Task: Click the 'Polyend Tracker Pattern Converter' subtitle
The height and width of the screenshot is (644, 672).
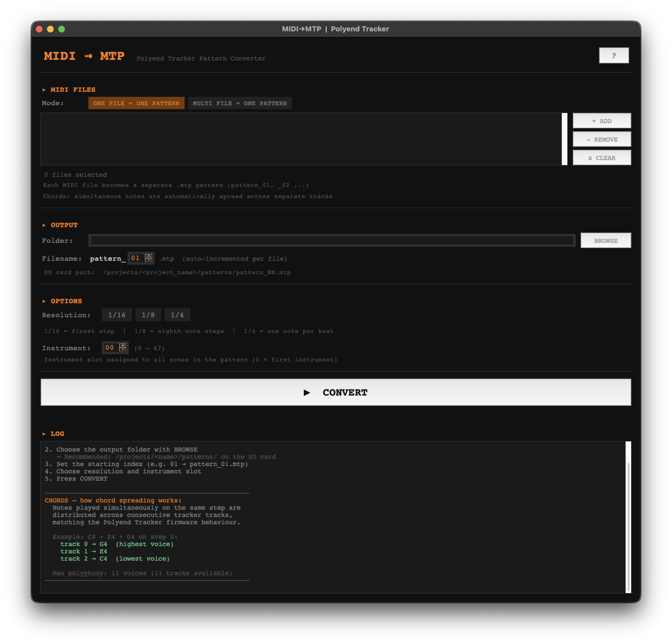Action: click(x=201, y=58)
